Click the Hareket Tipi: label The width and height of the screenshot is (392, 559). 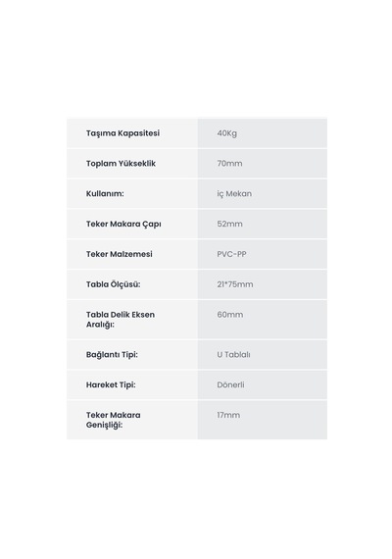111,385
